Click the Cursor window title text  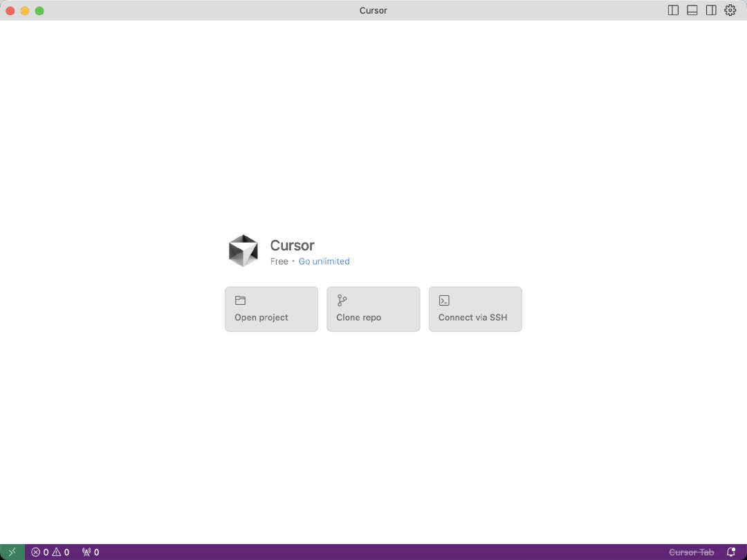coord(373,10)
